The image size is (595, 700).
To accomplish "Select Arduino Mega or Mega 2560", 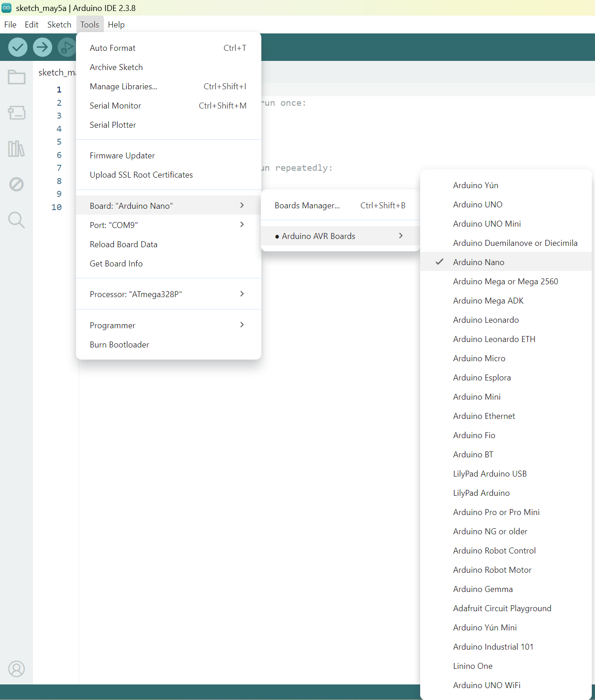I will 506,281.
